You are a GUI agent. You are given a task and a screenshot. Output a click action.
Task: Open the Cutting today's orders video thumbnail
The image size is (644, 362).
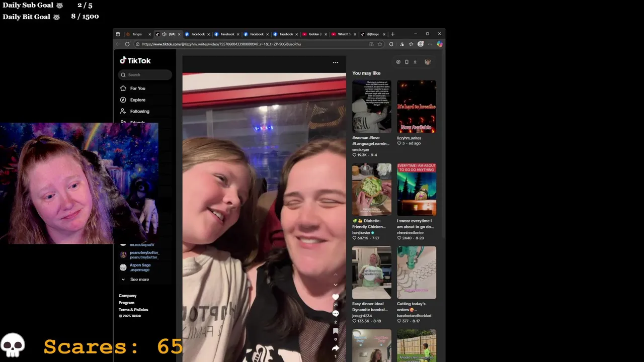click(417, 273)
